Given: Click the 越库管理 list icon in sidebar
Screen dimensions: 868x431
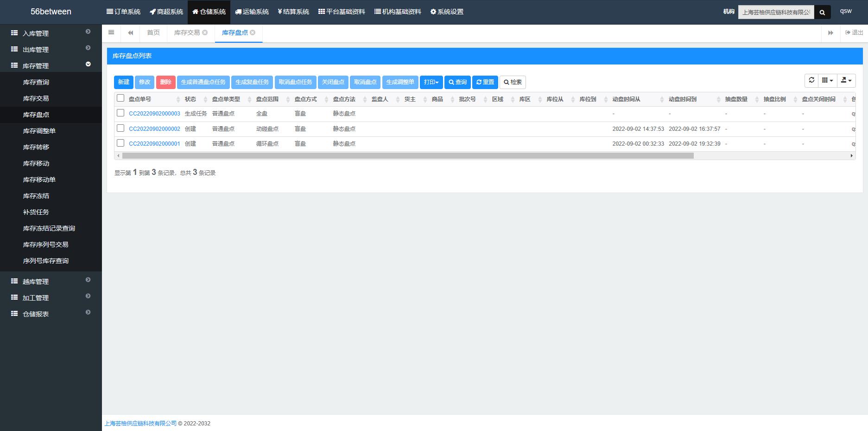Looking at the screenshot, I should click(x=14, y=281).
